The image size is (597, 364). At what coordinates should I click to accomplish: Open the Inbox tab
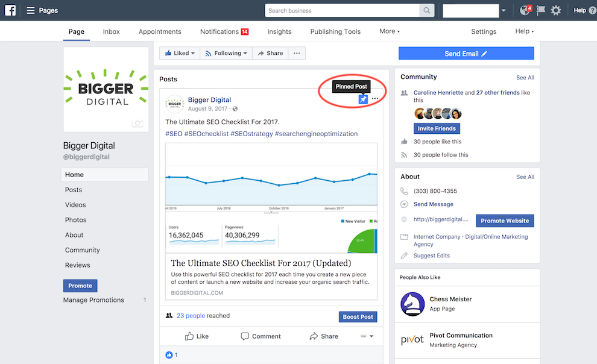pyautogui.click(x=111, y=31)
